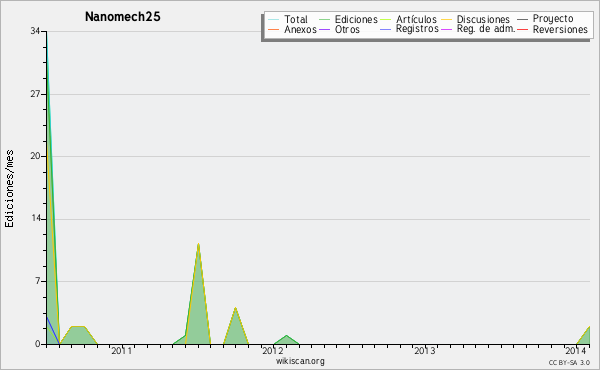Screen dimensions: 600x370
Task: Click the Anexos legend entry
Action: [300, 29]
